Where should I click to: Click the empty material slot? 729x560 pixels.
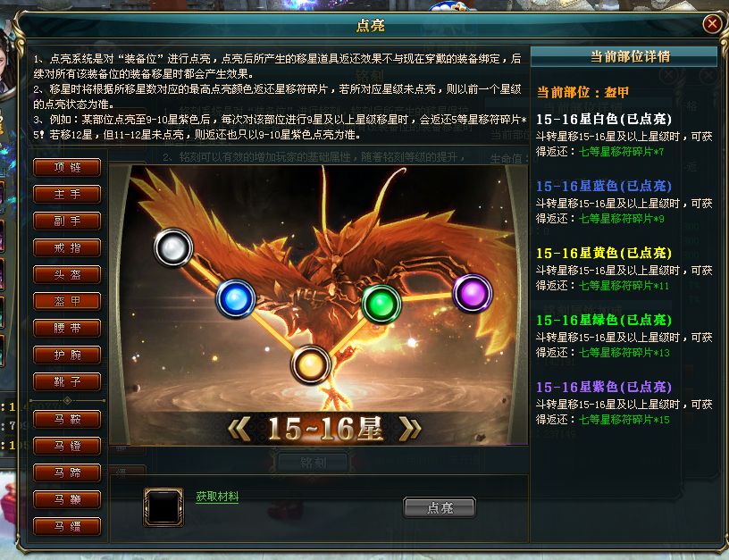(x=163, y=507)
